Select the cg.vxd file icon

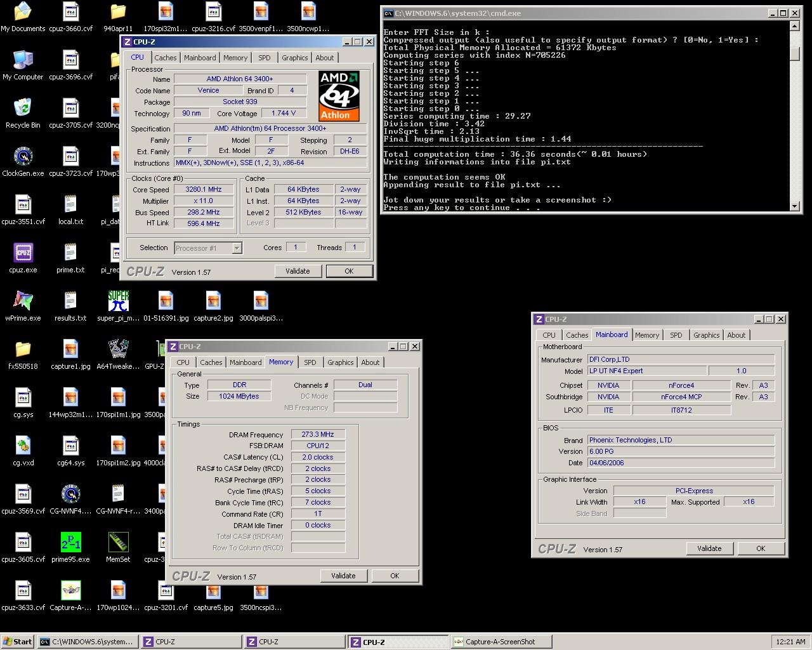[x=23, y=451]
